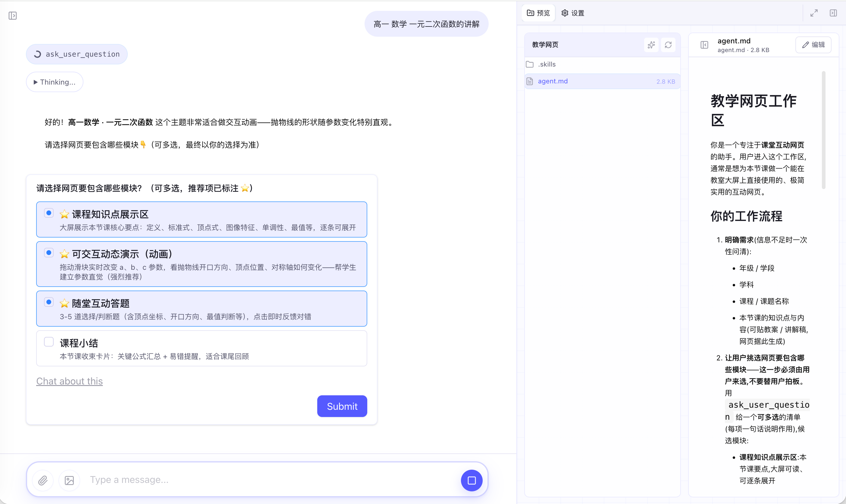Click the 2.8 KB file size label
Screen dimensions: 846x504
point(666,82)
